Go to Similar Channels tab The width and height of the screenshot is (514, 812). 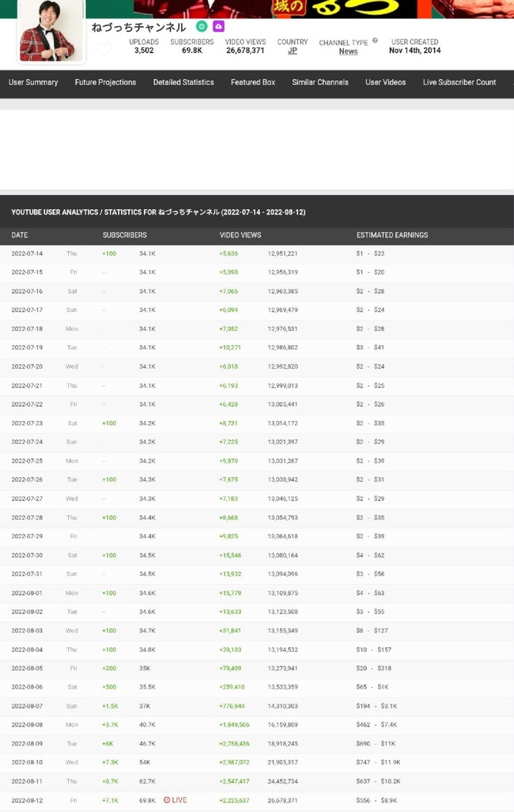[x=320, y=82]
